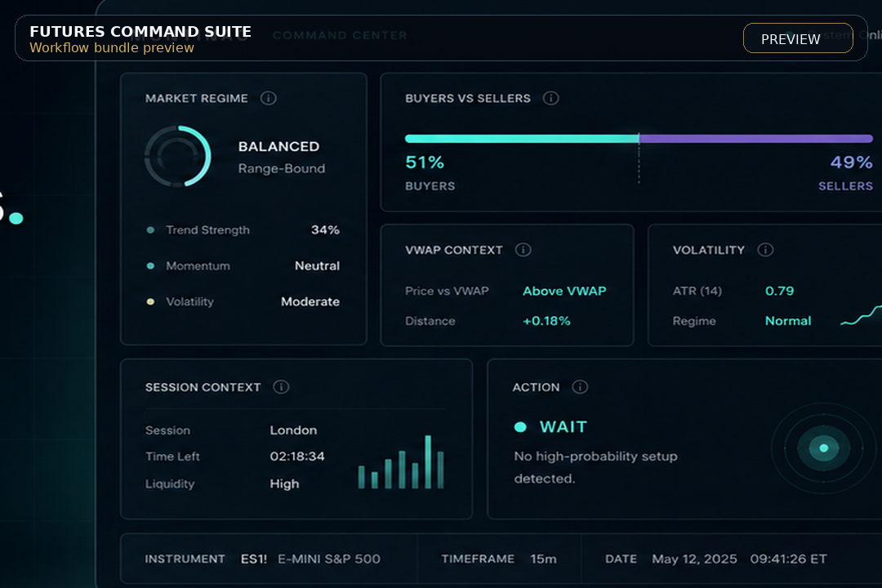Click the BALANCED regime label
Screen dimensions: 882x588
279,147
